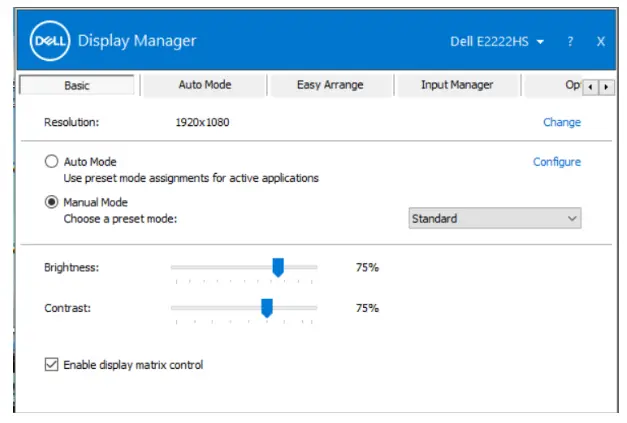
Task: Click 'Use preset mode assignments' description text
Action: (x=191, y=178)
